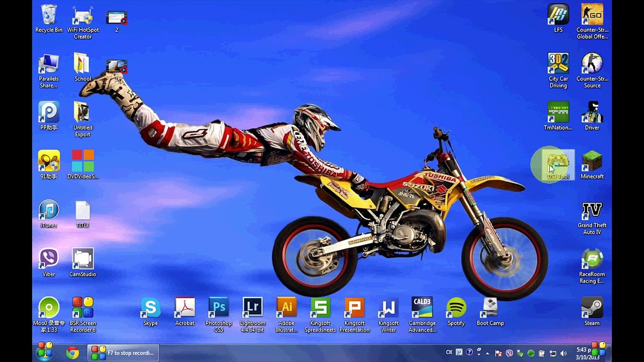Select the DVDVideoSoft shortcut
This screenshot has width=644, height=362.
coord(83,165)
